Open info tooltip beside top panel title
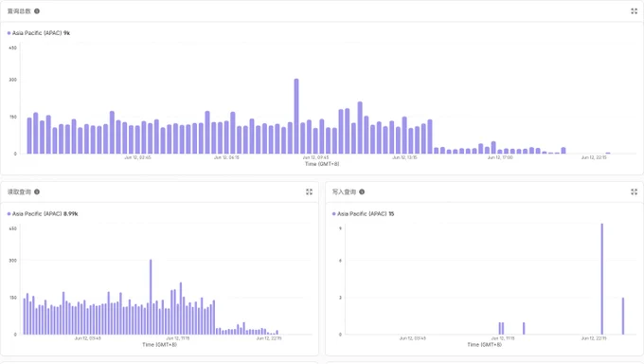This screenshot has height=364, width=644. pyautogui.click(x=37, y=11)
